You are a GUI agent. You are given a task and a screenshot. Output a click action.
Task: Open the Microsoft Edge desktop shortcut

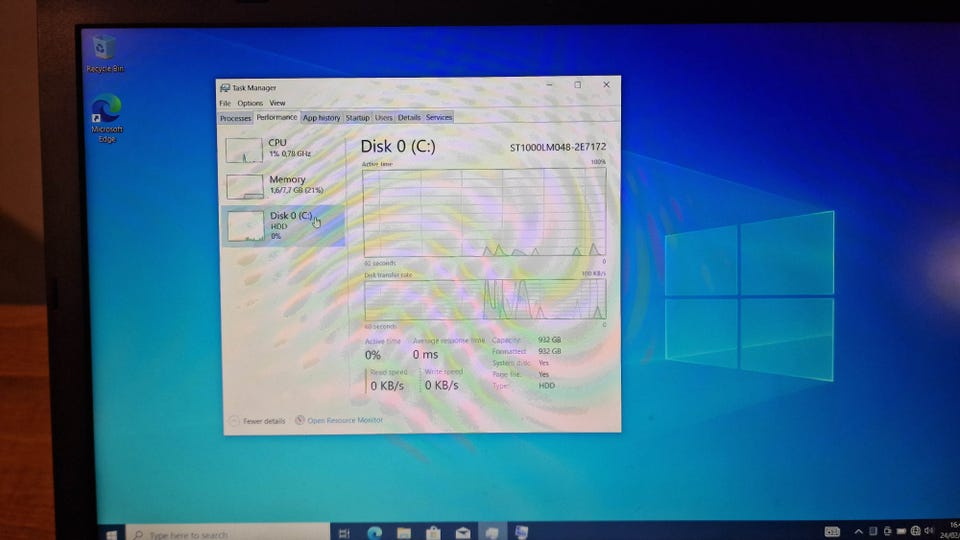click(107, 119)
